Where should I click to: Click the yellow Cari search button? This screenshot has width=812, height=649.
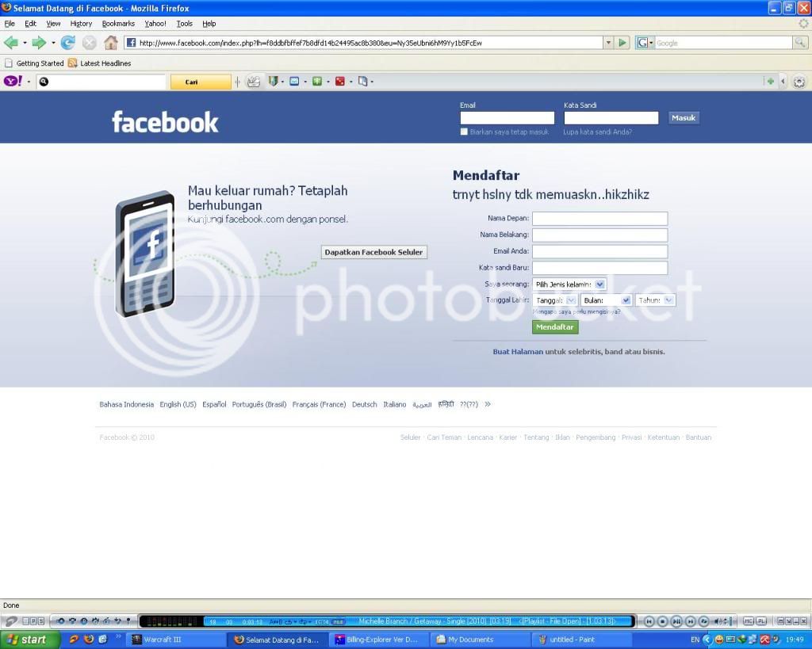coord(200,82)
